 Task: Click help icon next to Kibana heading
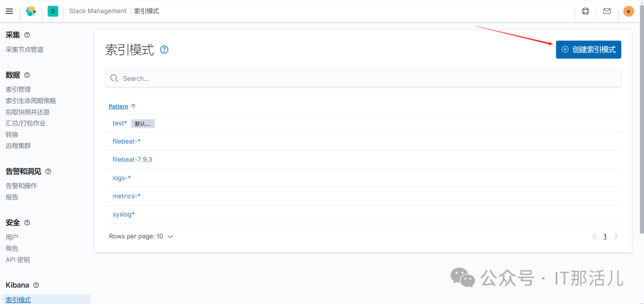click(x=36, y=286)
